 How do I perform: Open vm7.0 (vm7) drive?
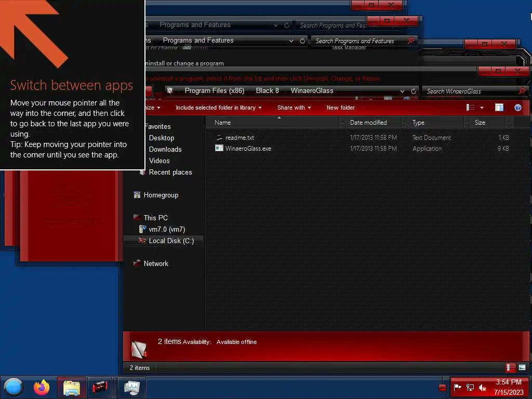(x=167, y=229)
